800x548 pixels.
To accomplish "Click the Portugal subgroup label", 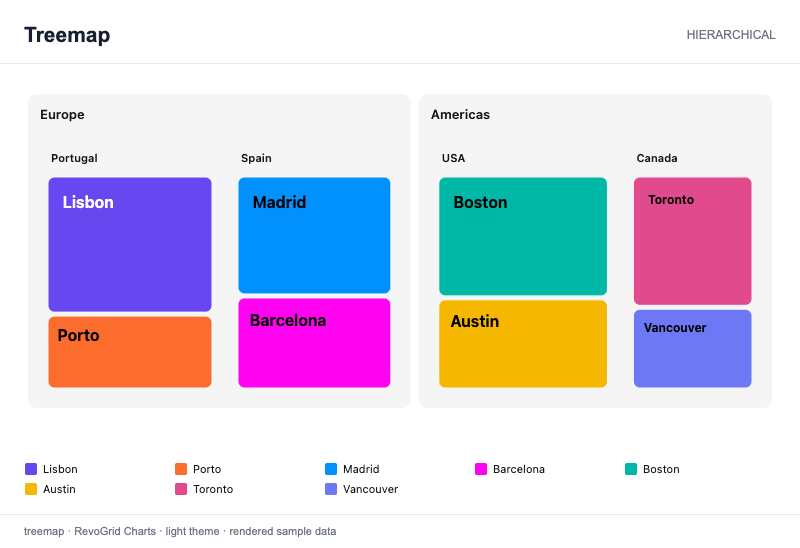I will (x=74, y=158).
